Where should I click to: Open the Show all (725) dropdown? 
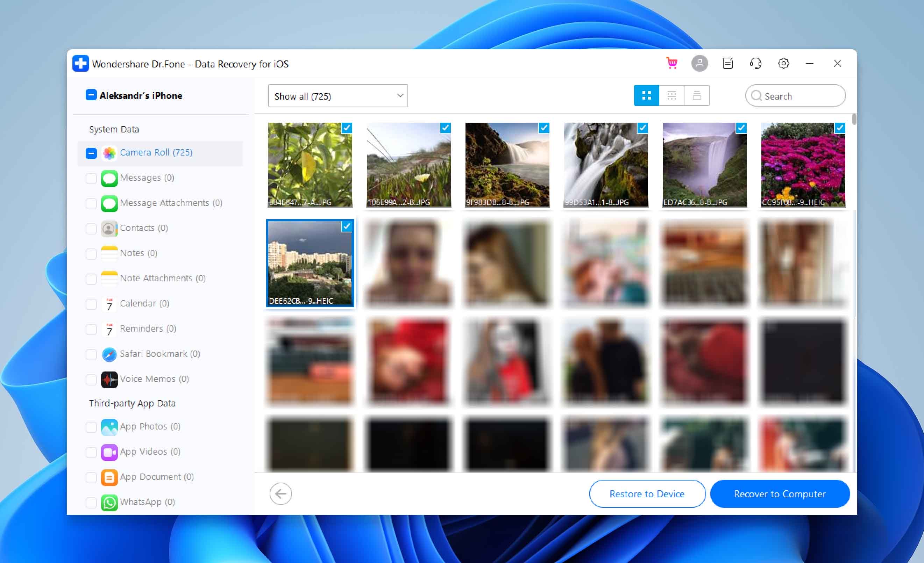(338, 96)
